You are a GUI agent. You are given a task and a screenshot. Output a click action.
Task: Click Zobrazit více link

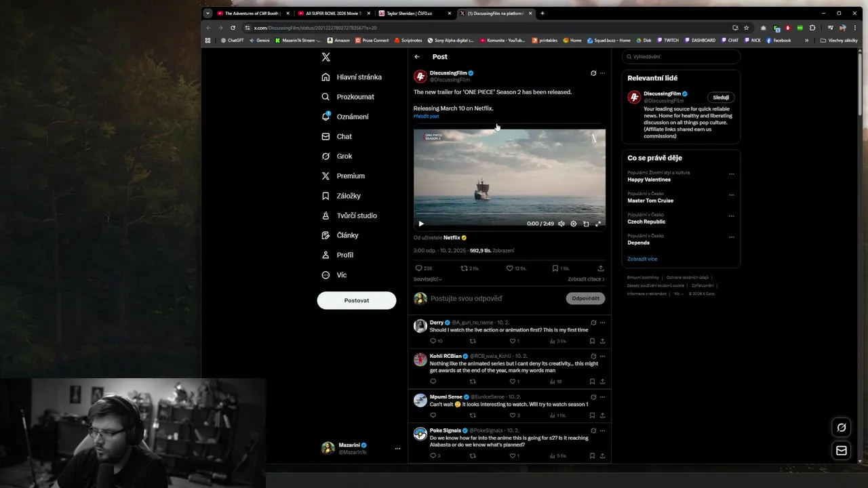point(642,259)
